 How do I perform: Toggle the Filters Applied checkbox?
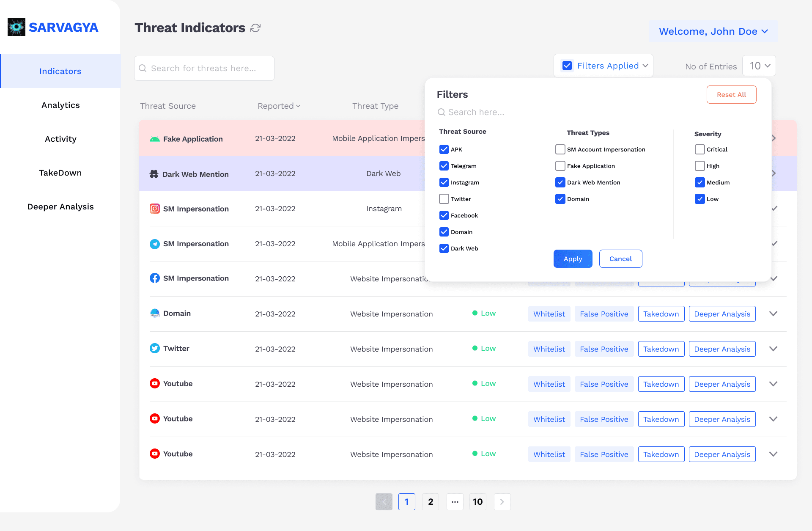[x=567, y=66]
